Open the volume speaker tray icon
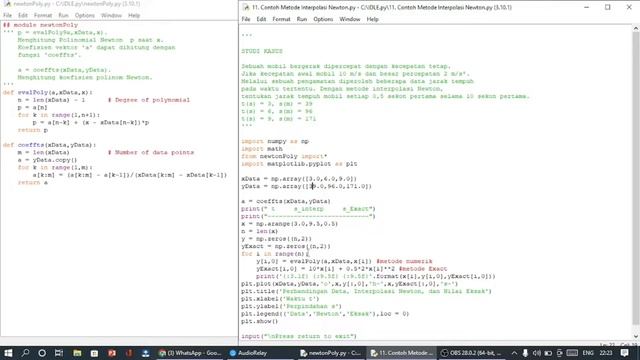 (x=536, y=353)
